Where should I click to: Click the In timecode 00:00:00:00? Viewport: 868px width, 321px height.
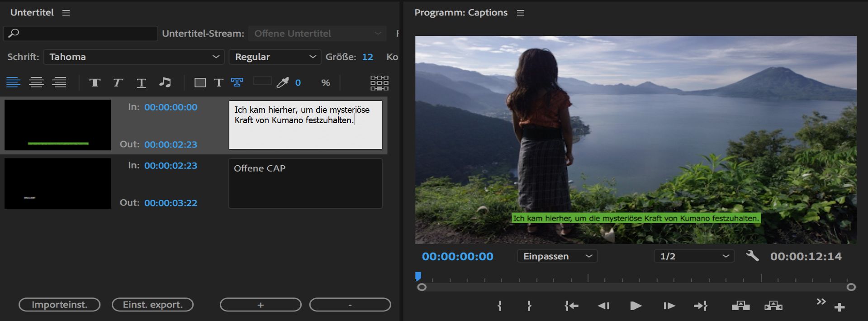(171, 107)
